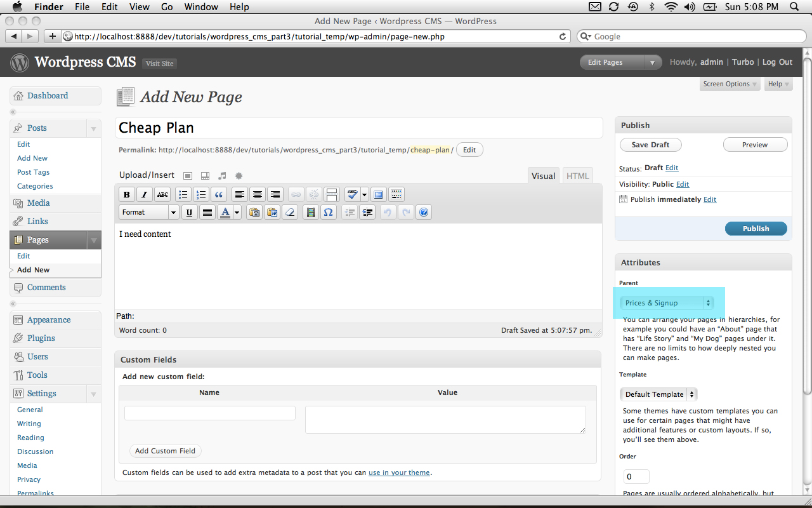Click the Add Audio music-note icon
The width and height of the screenshot is (812, 508).
222,176
